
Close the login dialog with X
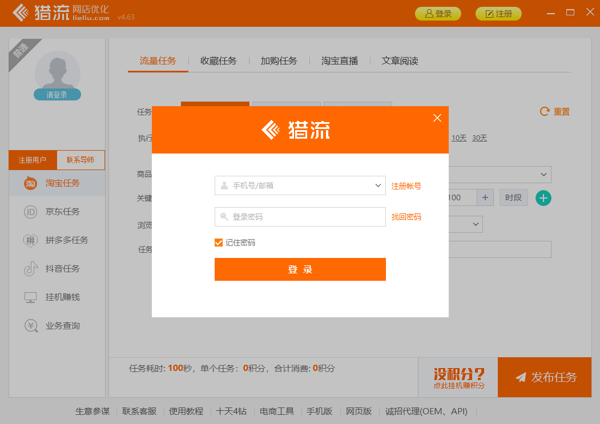coord(437,118)
